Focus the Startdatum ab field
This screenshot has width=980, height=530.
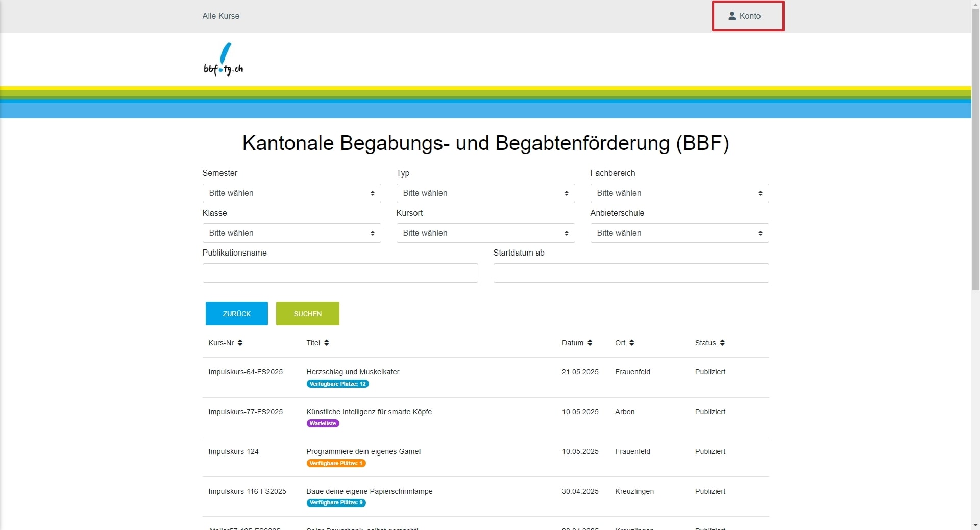point(631,273)
